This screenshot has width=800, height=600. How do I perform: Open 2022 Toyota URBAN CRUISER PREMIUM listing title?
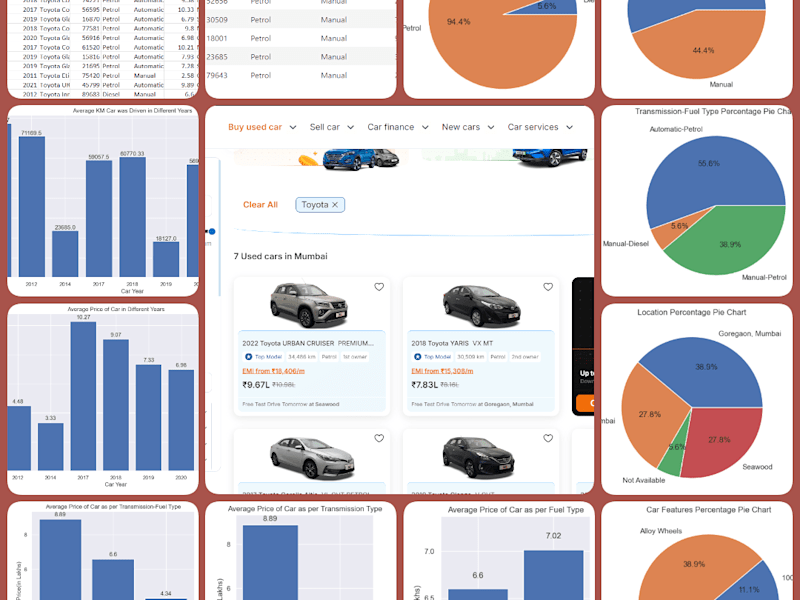[x=308, y=343]
